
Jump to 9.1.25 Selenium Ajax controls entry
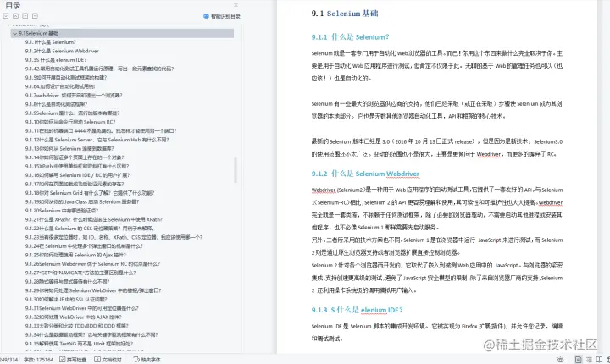(x=75, y=255)
